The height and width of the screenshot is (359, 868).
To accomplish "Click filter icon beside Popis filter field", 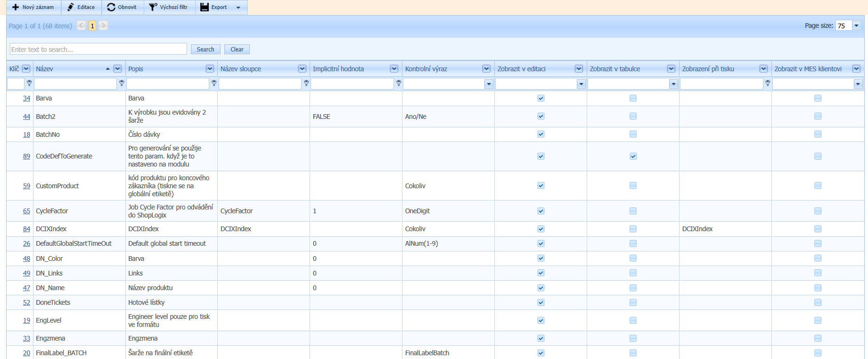I will 214,83.
